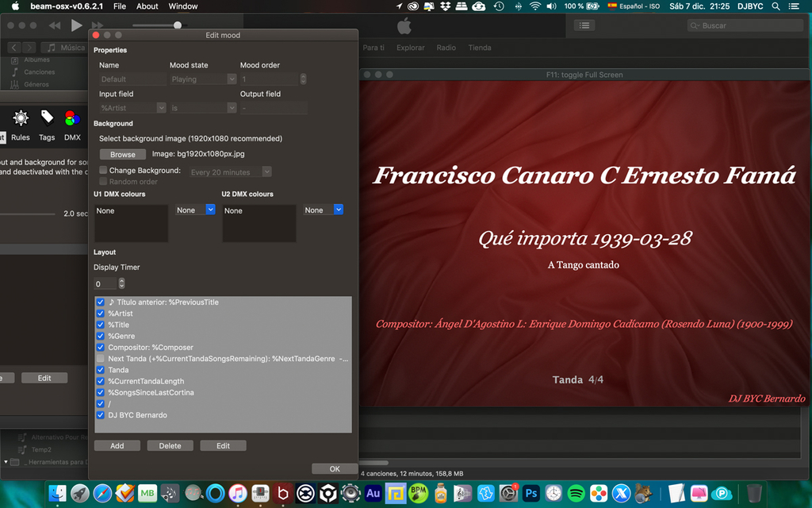Open the DMX colour settings icon
The height and width of the screenshot is (508, 812).
(72, 119)
